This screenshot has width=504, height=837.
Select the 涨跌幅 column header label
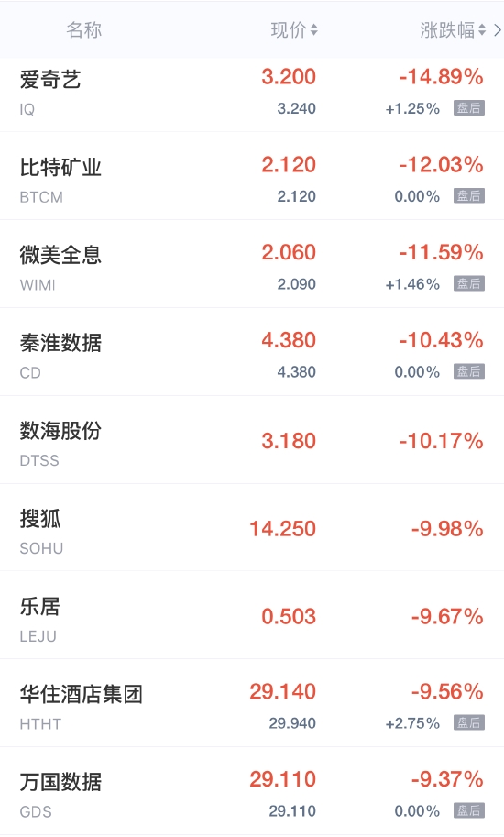[x=447, y=30]
